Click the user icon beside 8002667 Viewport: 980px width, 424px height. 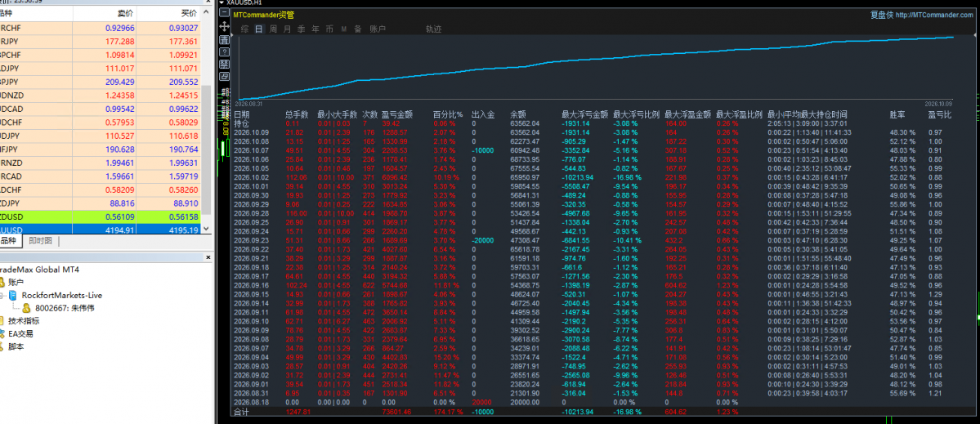[x=26, y=309]
